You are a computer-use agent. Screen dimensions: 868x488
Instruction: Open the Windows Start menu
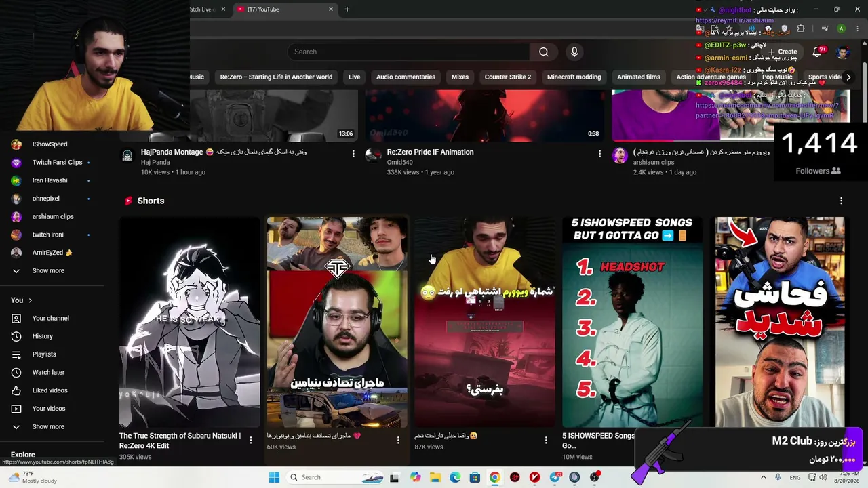pos(274,477)
